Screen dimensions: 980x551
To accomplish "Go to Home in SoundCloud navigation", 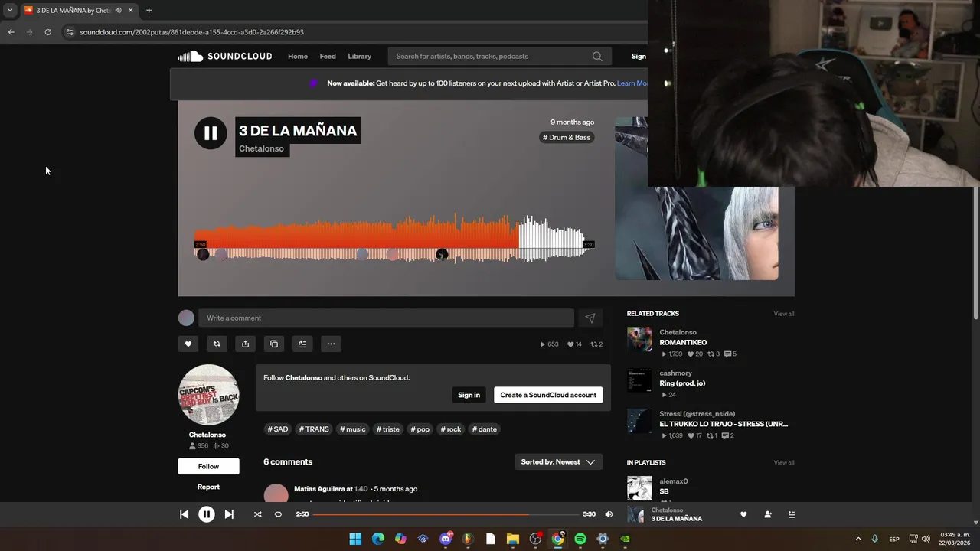I will click(298, 56).
